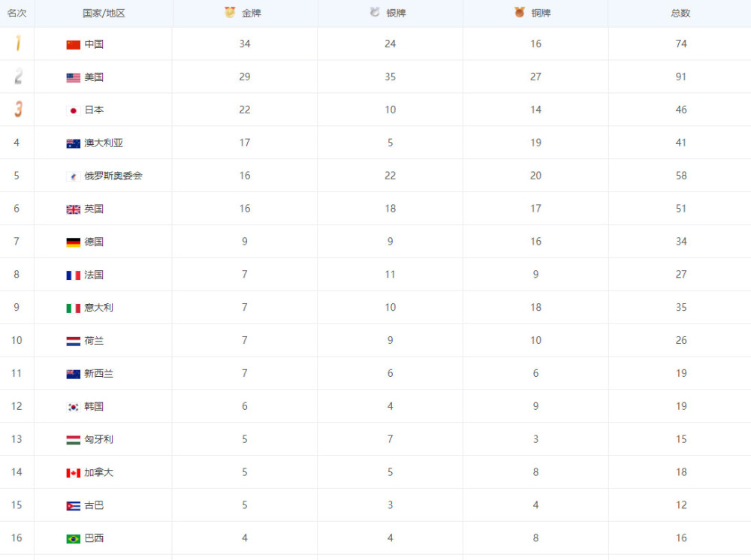The image size is (751, 560).
Task: Click Cuba's total medals 12
Action: tap(681, 505)
